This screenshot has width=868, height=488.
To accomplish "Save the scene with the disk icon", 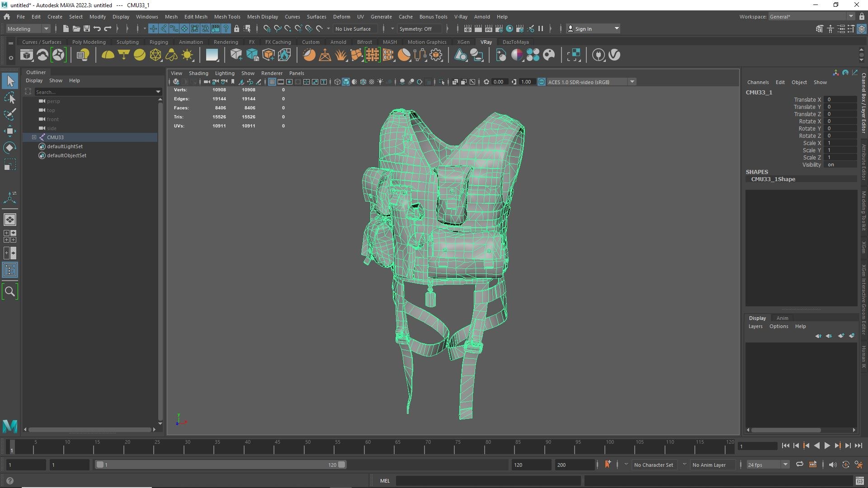I will (86, 28).
